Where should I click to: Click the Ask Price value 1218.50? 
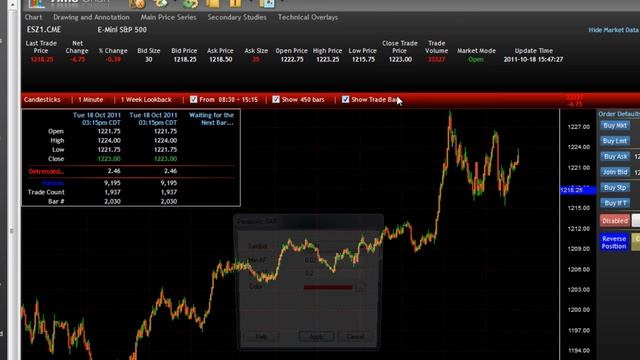220,60
